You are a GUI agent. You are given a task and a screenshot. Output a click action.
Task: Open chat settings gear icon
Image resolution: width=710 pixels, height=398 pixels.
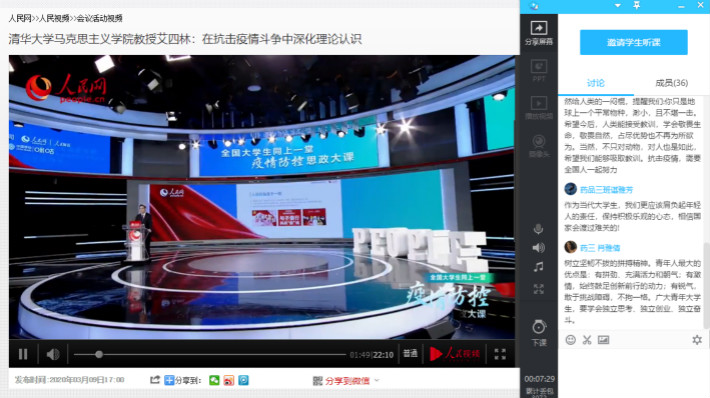point(697,340)
